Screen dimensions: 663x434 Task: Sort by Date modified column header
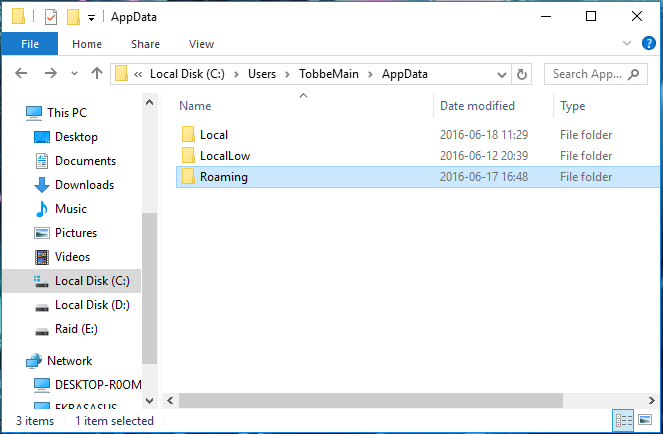[477, 106]
